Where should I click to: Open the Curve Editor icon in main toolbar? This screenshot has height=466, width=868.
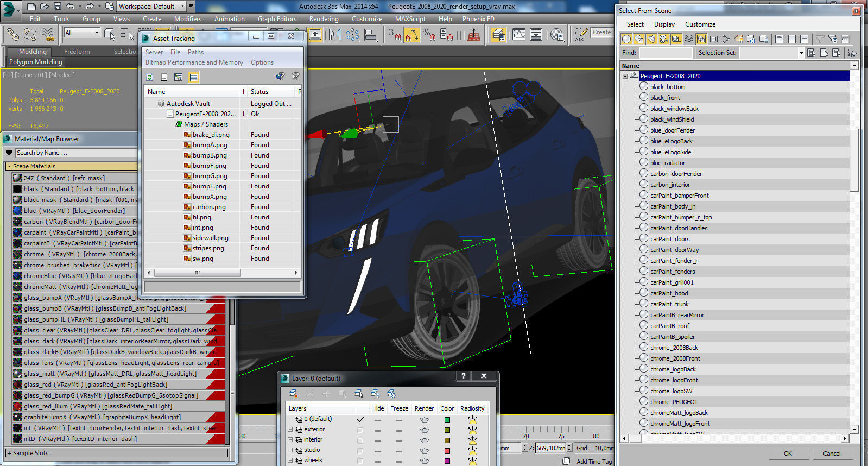point(519,35)
